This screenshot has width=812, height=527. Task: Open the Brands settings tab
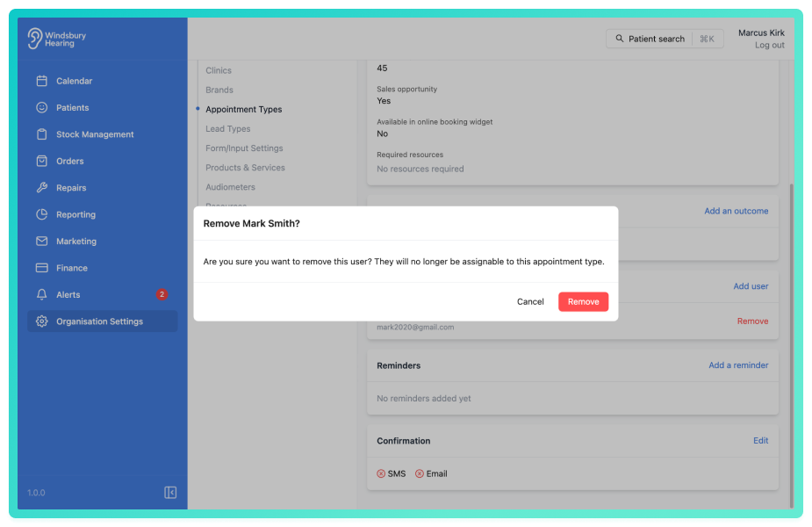[x=219, y=90]
